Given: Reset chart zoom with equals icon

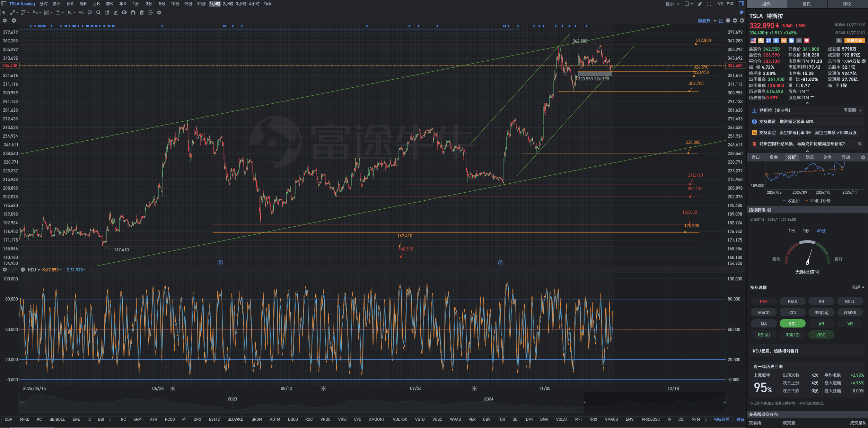Looking at the screenshot, I should coord(728,20).
